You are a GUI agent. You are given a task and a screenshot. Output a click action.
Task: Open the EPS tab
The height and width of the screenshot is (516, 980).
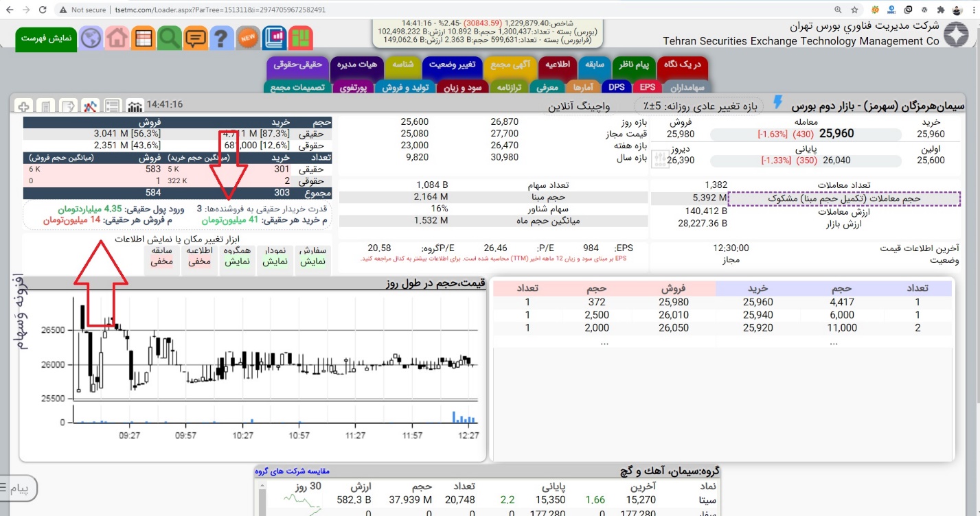[x=647, y=87]
